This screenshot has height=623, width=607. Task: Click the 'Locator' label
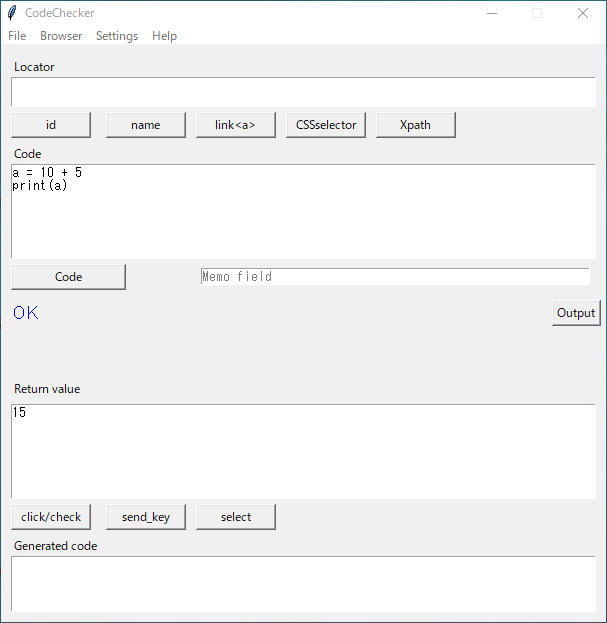[34, 67]
